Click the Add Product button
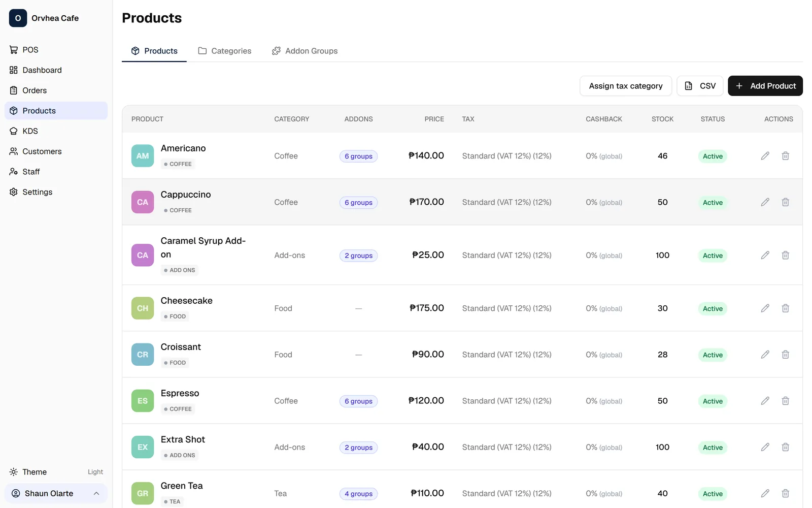Screen dimensions: 812x508 (765, 86)
